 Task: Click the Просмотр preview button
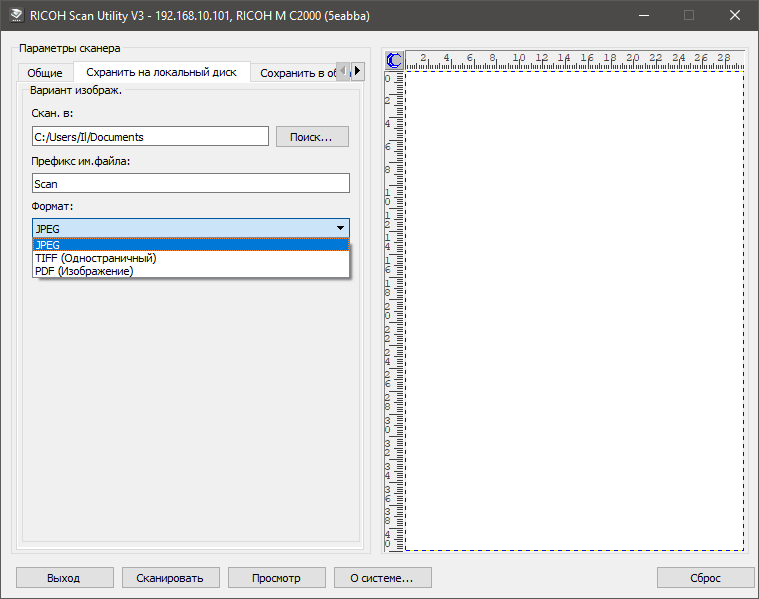point(276,578)
